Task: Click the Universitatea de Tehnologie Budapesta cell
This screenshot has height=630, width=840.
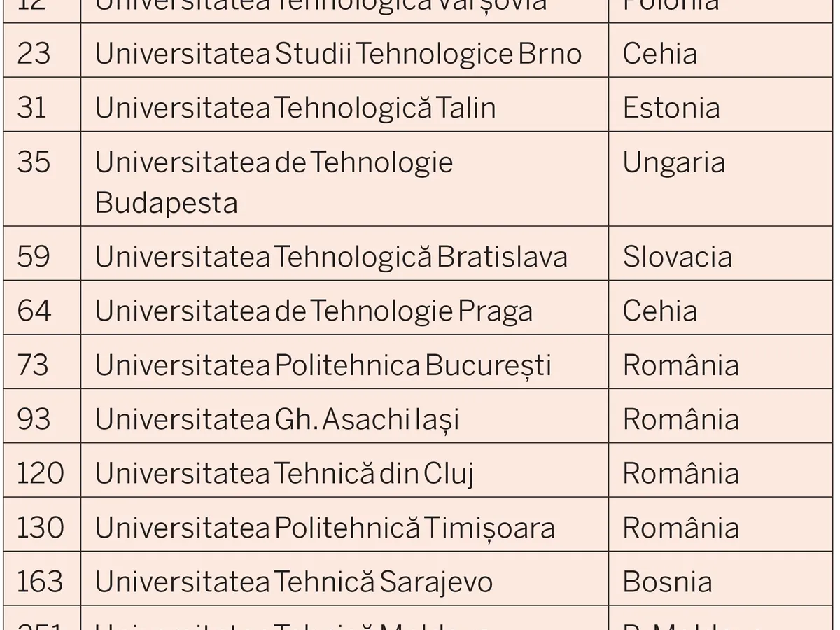Action: point(274,182)
